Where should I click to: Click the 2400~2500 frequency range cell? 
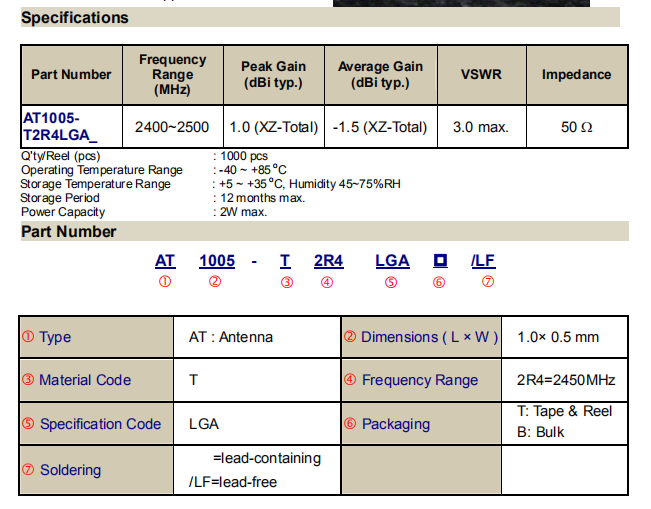(172, 127)
